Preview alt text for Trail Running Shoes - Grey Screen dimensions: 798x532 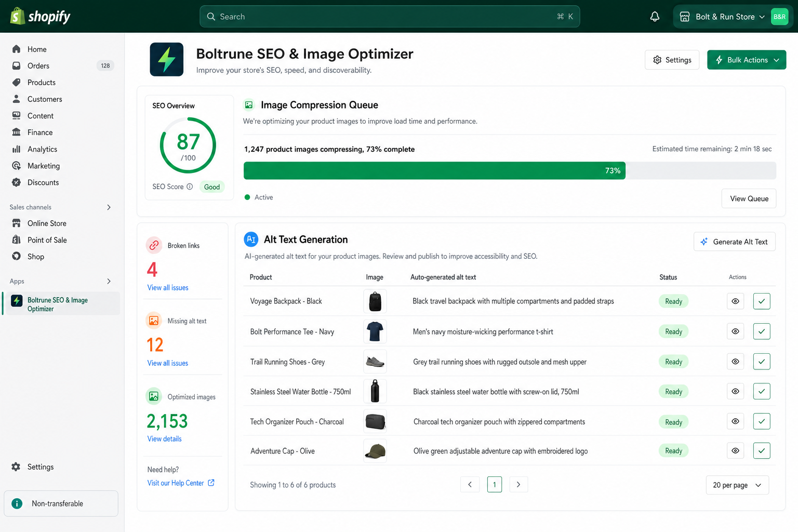[x=735, y=362]
